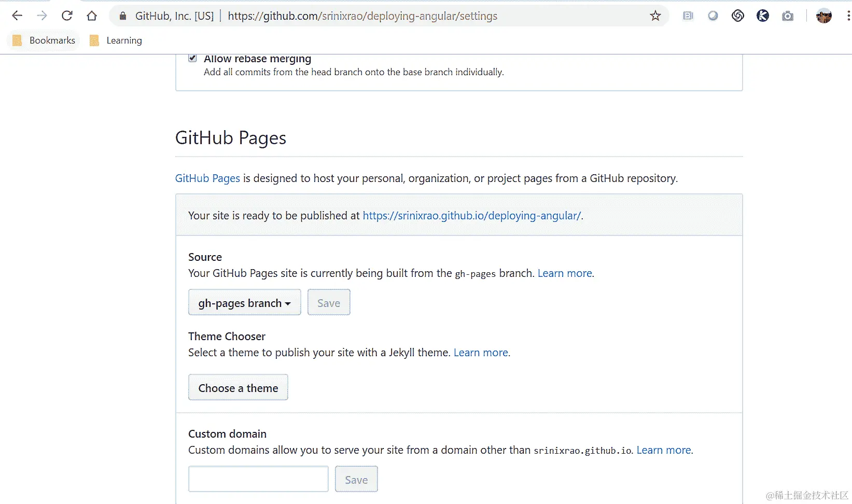Click the GitHub, Inc. [US] certificate label
This screenshot has width=852, height=504.
174,16
